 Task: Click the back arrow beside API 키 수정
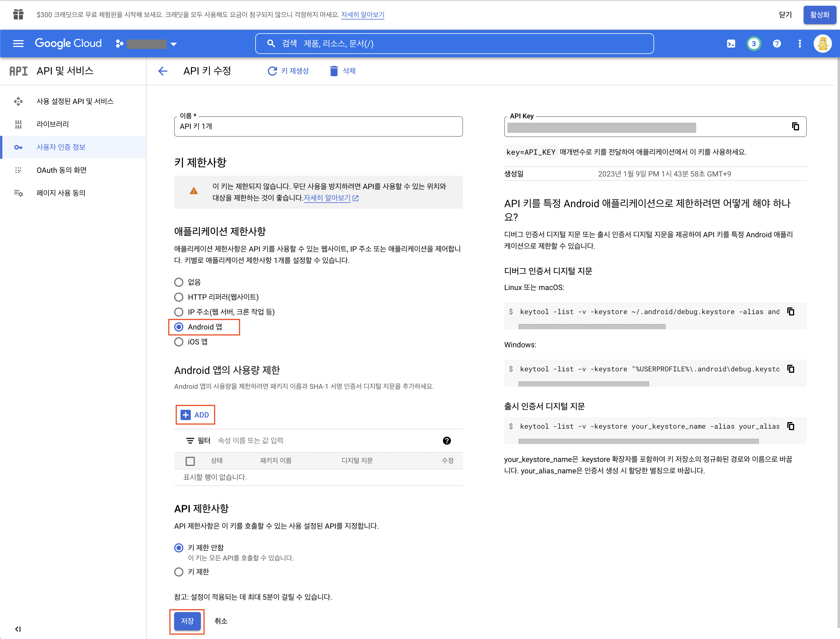pyautogui.click(x=163, y=71)
